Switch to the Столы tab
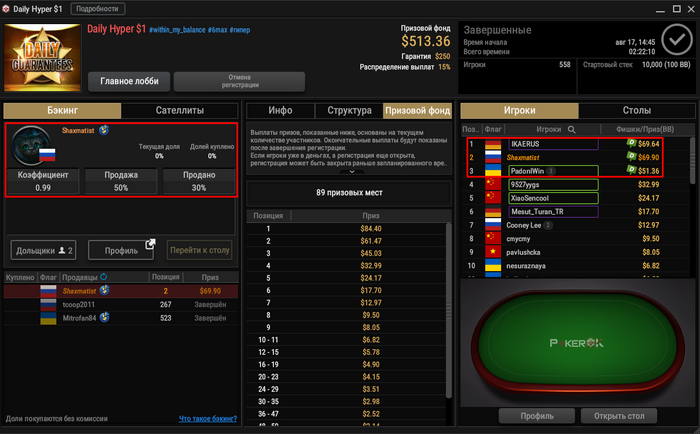The width and height of the screenshot is (700, 434). [x=637, y=110]
